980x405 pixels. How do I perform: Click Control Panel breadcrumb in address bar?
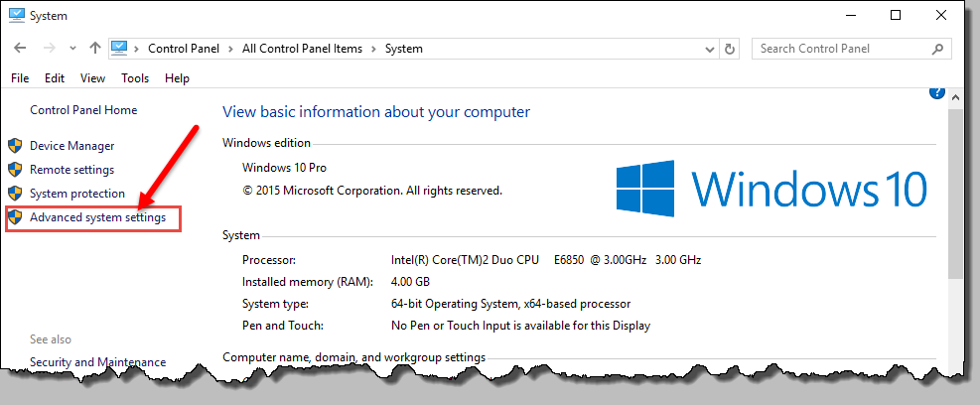tap(184, 49)
